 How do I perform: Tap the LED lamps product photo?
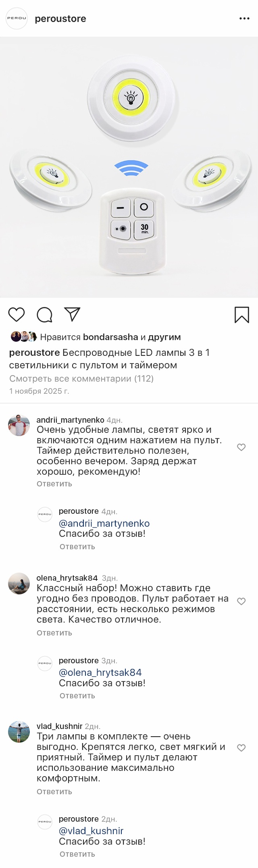tap(129, 167)
